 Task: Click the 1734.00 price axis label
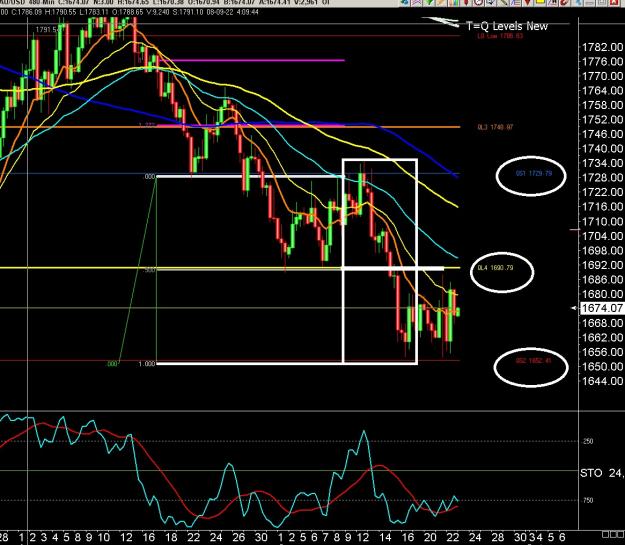point(602,163)
